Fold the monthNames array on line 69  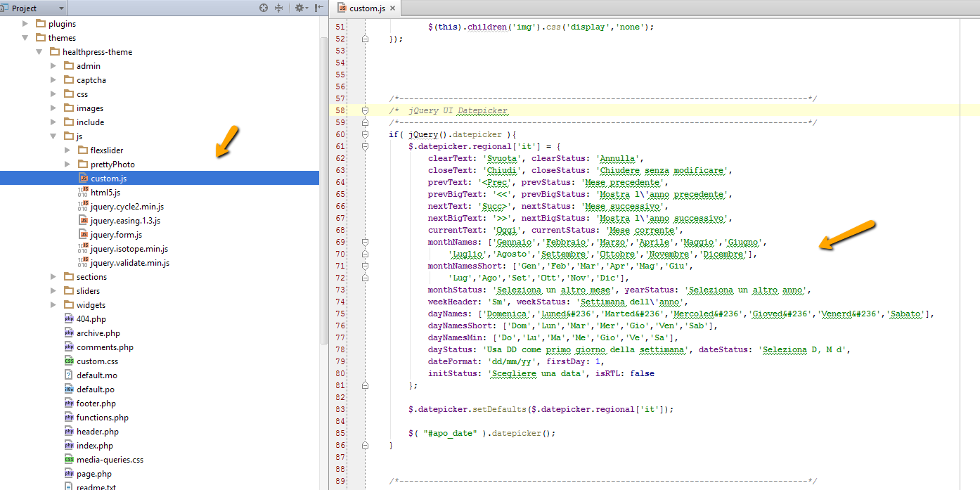365,243
